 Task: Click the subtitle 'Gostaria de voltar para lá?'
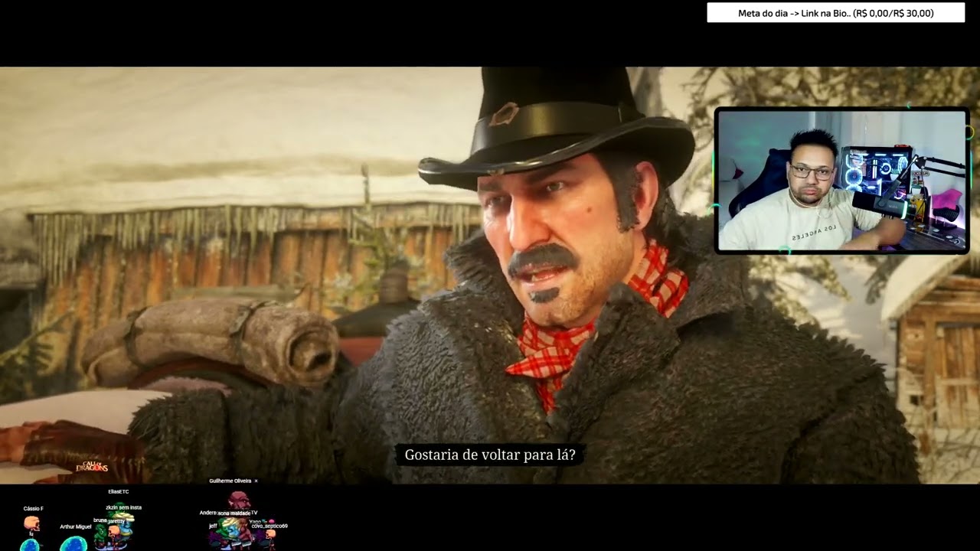coord(490,455)
